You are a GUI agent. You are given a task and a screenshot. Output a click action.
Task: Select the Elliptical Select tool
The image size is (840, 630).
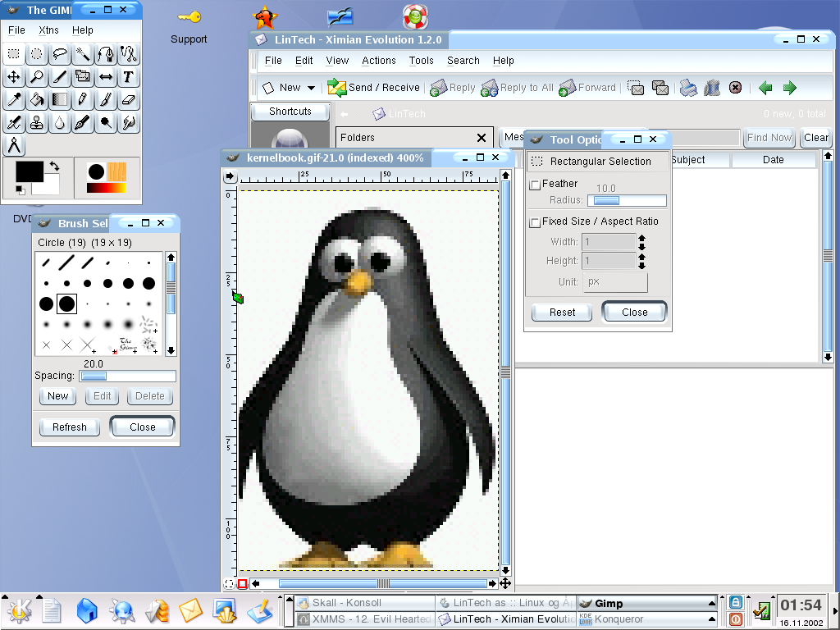click(x=36, y=54)
